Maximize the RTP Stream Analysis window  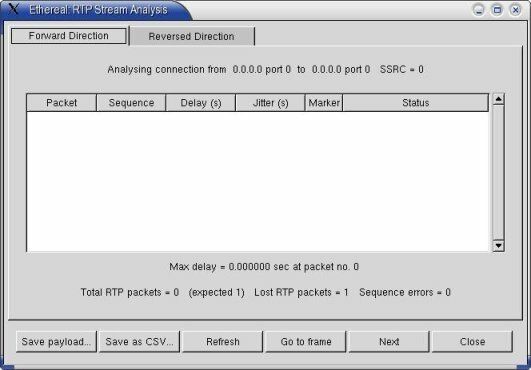[497, 10]
